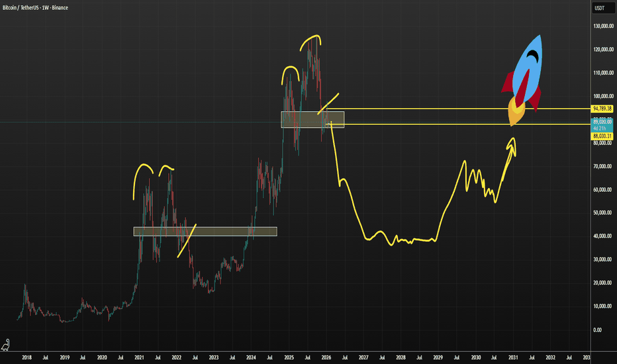The width and height of the screenshot is (617, 364).
Task: Click 0.00 on the price scale
Action: click(598, 330)
